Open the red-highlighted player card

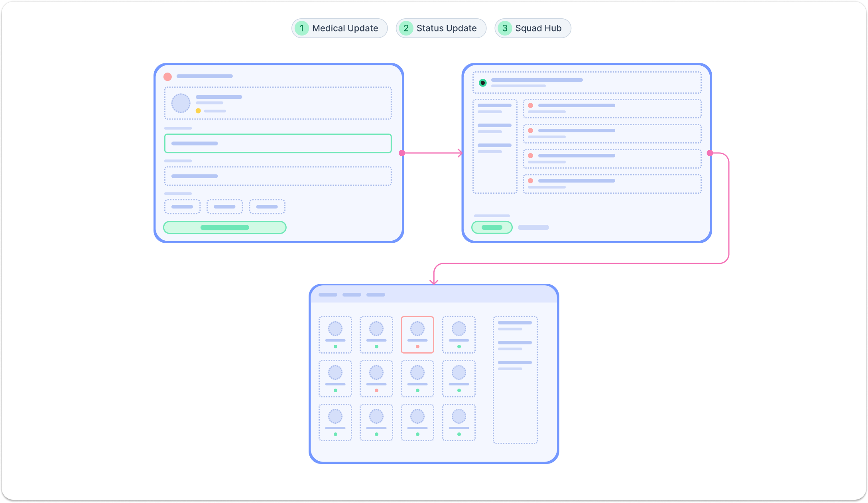click(417, 335)
